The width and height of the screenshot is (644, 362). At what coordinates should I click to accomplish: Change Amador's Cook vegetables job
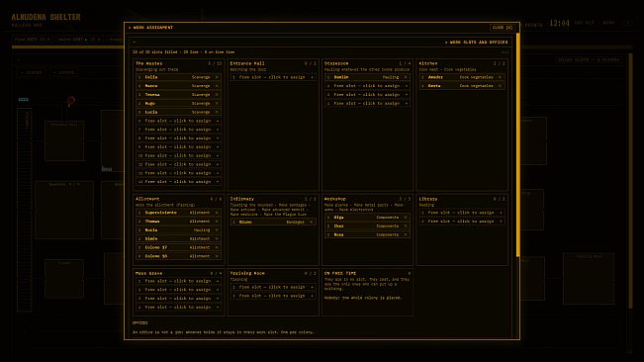click(x=476, y=77)
